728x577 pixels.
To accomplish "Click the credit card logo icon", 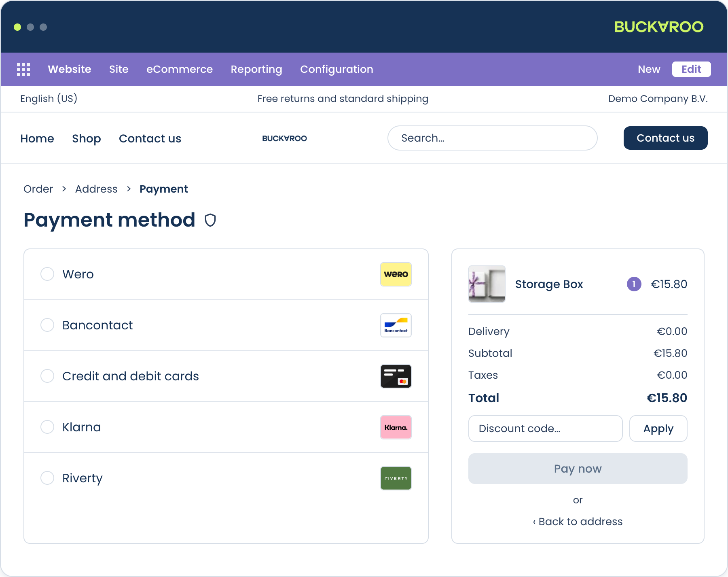I will [x=396, y=376].
